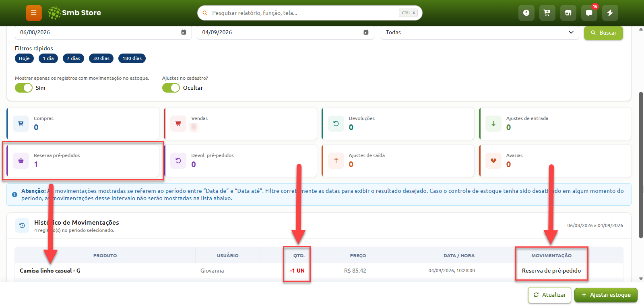Click the Devoluções return arrow icon

pyautogui.click(x=336, y=124)
